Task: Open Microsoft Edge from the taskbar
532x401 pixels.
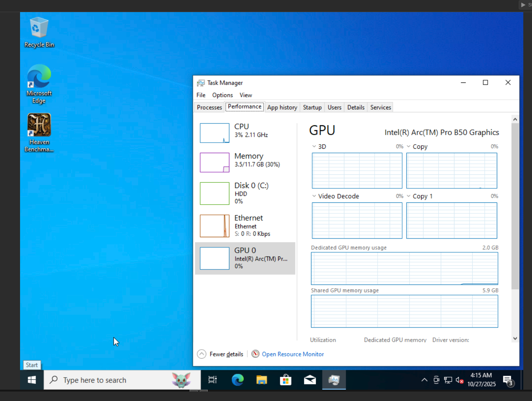Action: coord(238,380)
